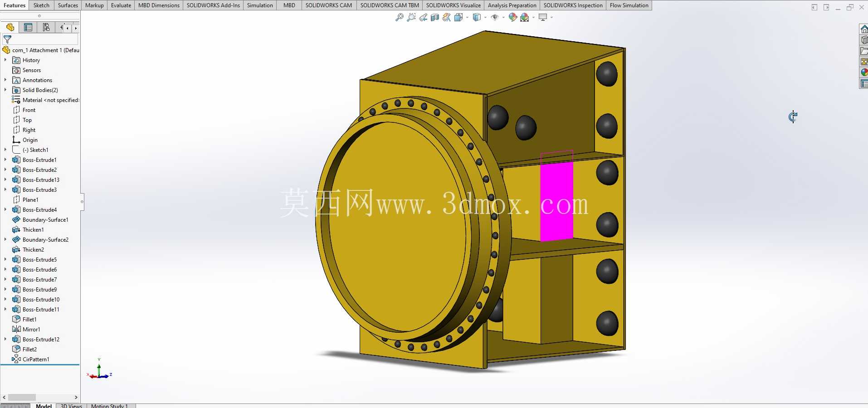Image resolution: width=868 pixels, height=408 pixels.
Task: Click the expand panel right arrow button
Action: pyautogui.click(x=826, y=7)
